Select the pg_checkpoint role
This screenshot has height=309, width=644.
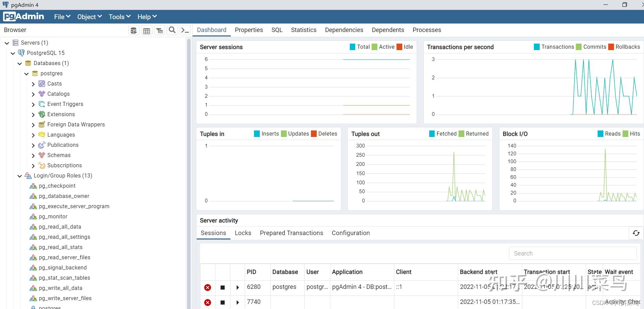pyautogui.click(x=57, y=186)
